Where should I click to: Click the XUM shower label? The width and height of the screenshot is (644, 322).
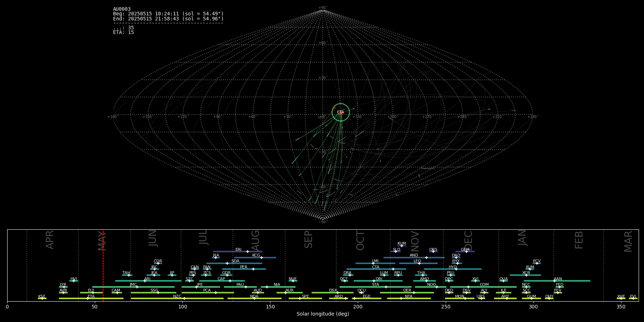(530, 267)
